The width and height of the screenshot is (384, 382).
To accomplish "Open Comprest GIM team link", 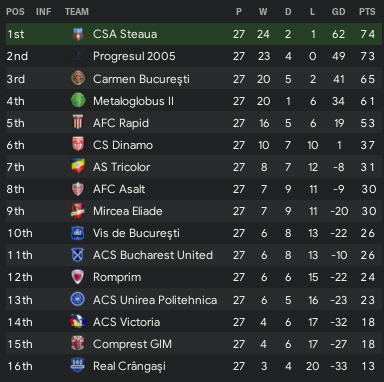I will (x=132, y=344).
